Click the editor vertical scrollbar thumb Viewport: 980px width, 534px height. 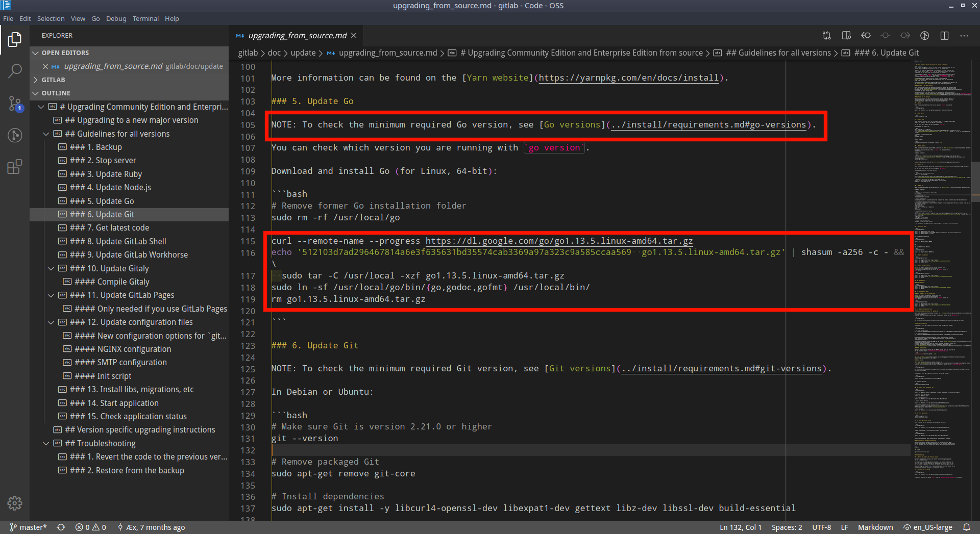pyautogui.click(x=975, y=182)
